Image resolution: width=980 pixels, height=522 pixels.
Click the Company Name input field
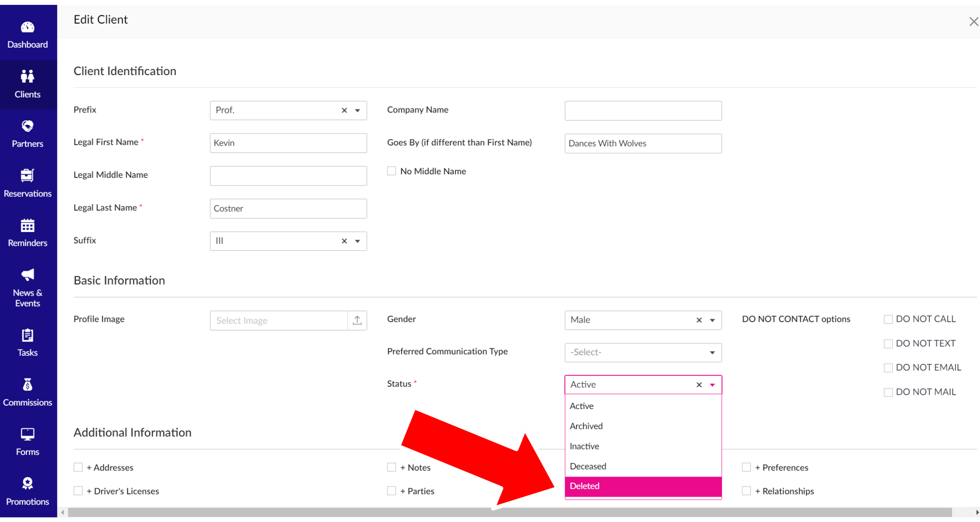(x=643, y=111)
